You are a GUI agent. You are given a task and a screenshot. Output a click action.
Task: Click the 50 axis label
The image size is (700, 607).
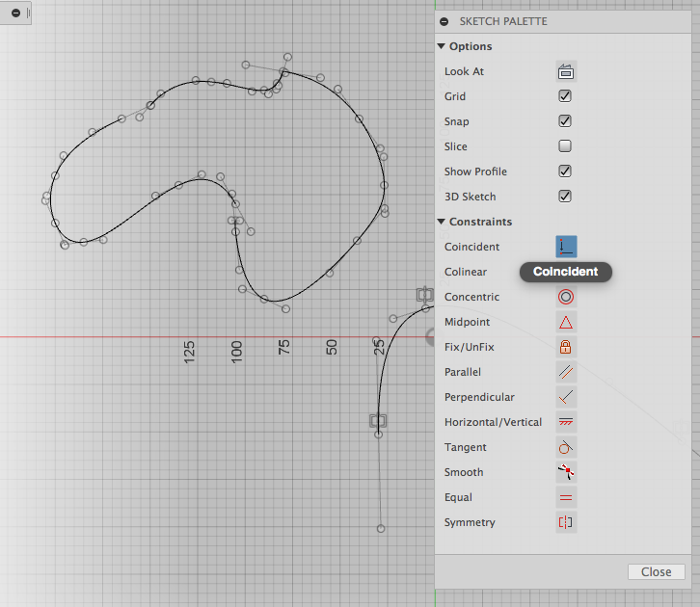[332, 347]
